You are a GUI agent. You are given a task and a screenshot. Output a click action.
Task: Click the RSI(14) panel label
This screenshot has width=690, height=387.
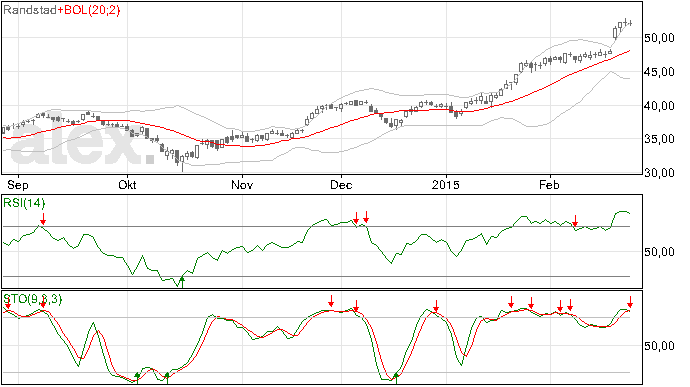[x=24, y=203]
